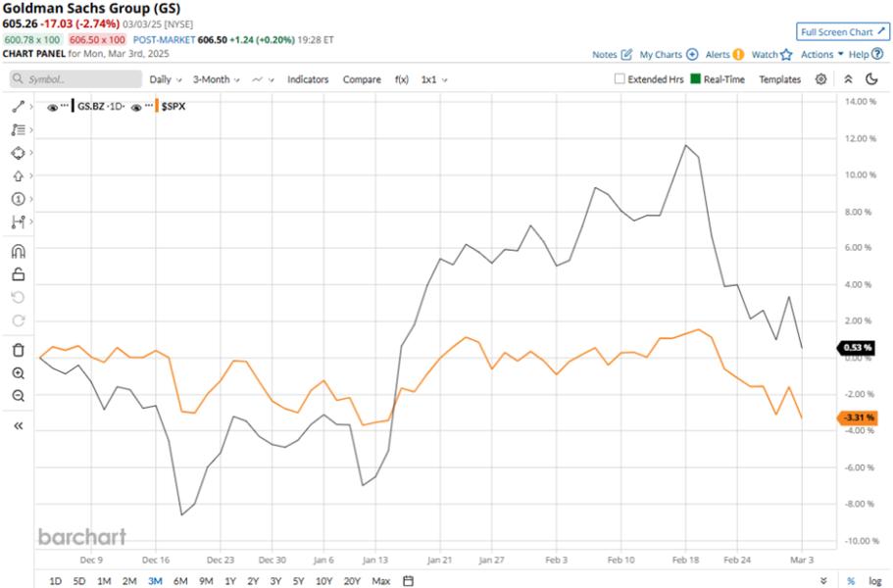Switch to percent scale
893x588 pixels.
pos(851,580)
